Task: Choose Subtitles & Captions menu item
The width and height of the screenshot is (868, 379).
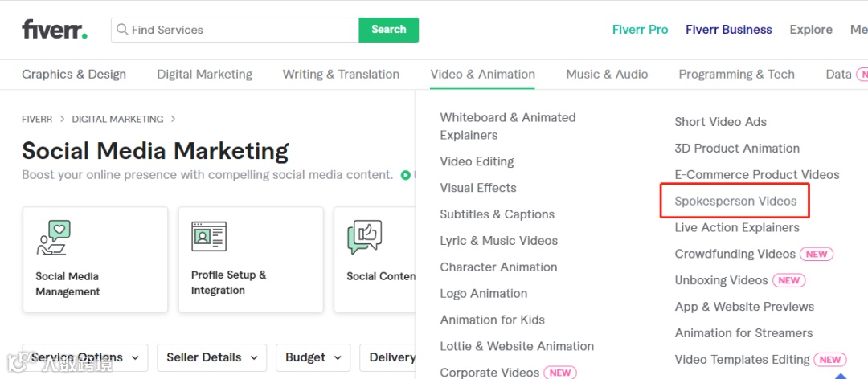Action: point(497,214)
